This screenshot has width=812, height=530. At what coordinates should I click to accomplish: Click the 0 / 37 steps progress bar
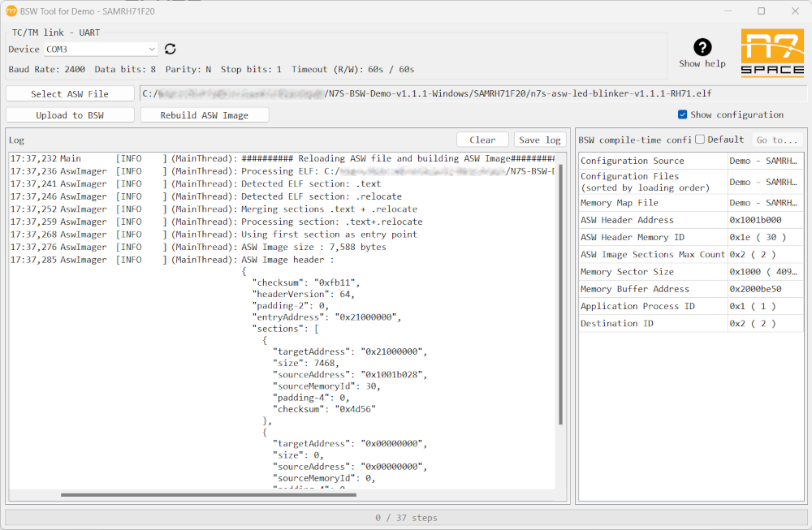tap(406, 518)
